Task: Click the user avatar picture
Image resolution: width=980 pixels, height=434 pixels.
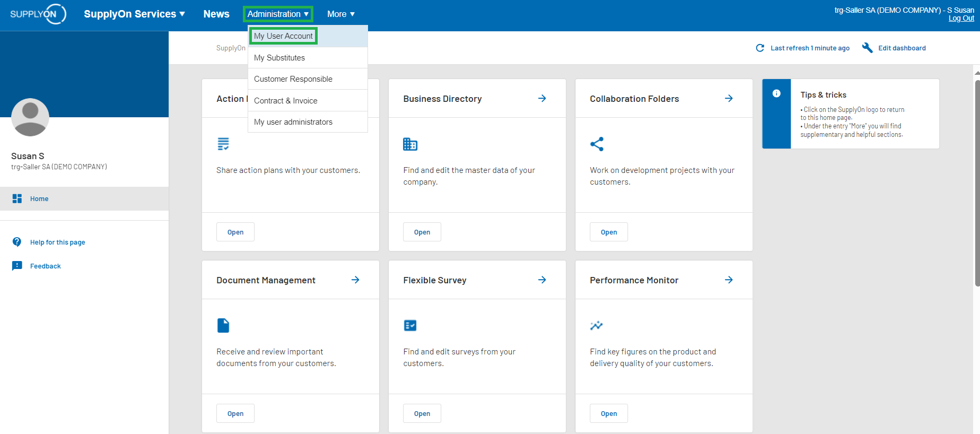Action: click(x=30, y=117)
